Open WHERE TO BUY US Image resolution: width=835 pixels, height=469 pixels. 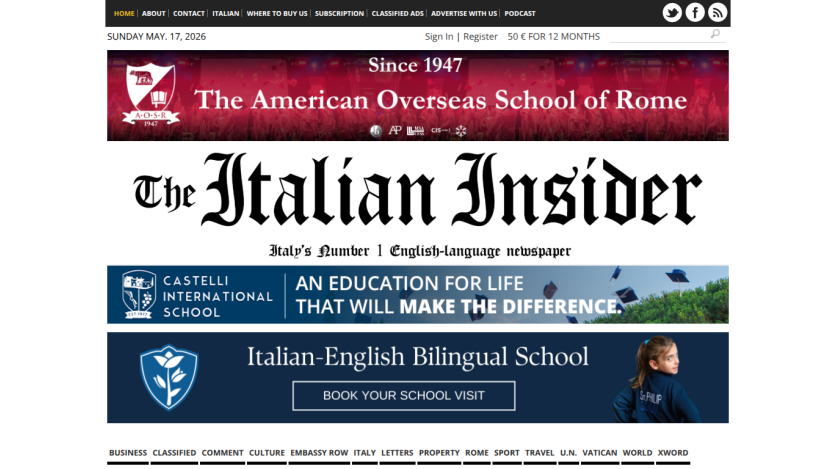click(x=277, y=13)
